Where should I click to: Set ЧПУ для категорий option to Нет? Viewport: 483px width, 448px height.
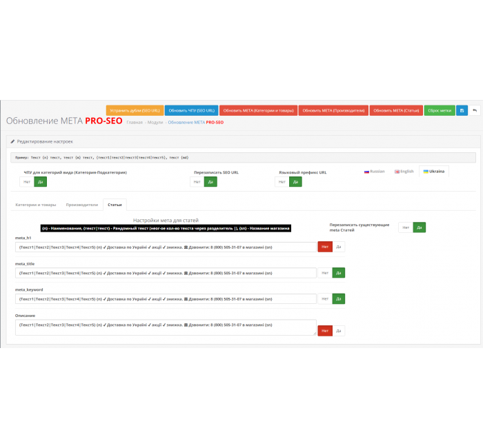coord(27,182)
